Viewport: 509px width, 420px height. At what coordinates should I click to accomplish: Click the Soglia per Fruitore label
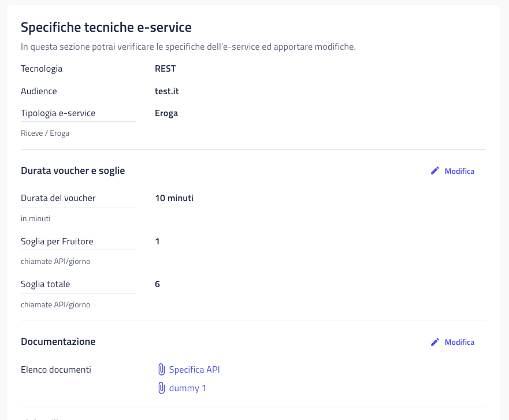(x=57, y=241)
